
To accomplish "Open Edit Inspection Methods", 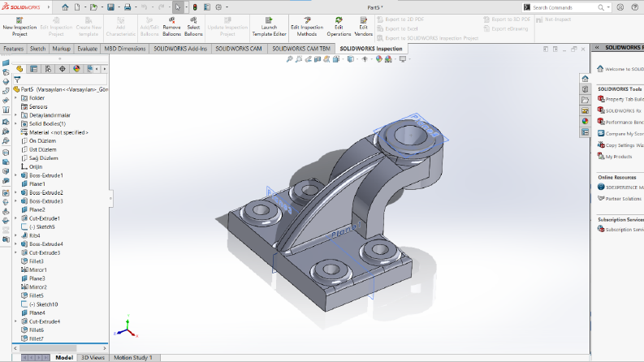I will [307, 27].
